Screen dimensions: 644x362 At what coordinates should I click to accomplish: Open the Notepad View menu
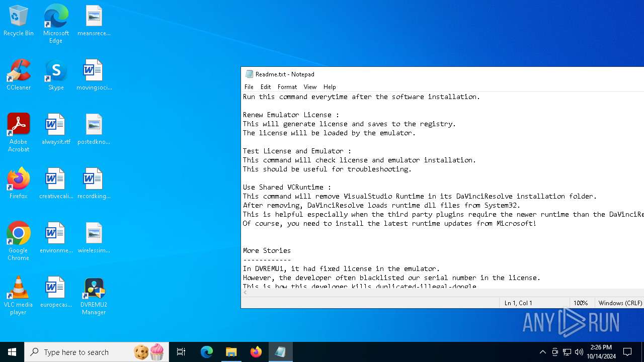pyautogui.click(x=310, y=87)
